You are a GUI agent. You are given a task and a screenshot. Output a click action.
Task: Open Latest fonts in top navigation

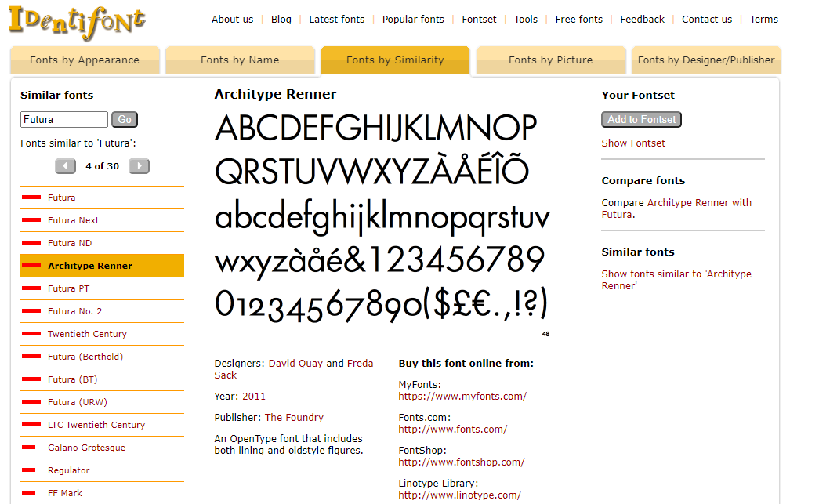coord(337,20)
